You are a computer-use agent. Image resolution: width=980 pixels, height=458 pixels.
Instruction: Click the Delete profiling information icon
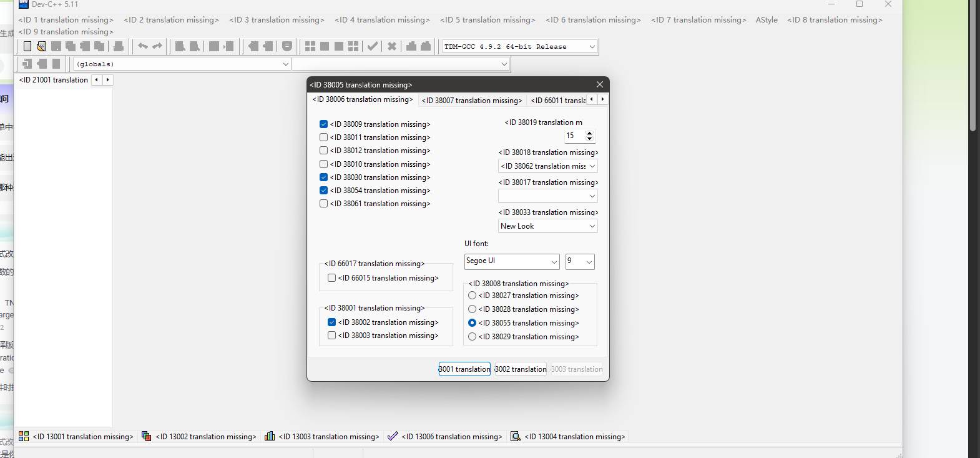(426, 46)
